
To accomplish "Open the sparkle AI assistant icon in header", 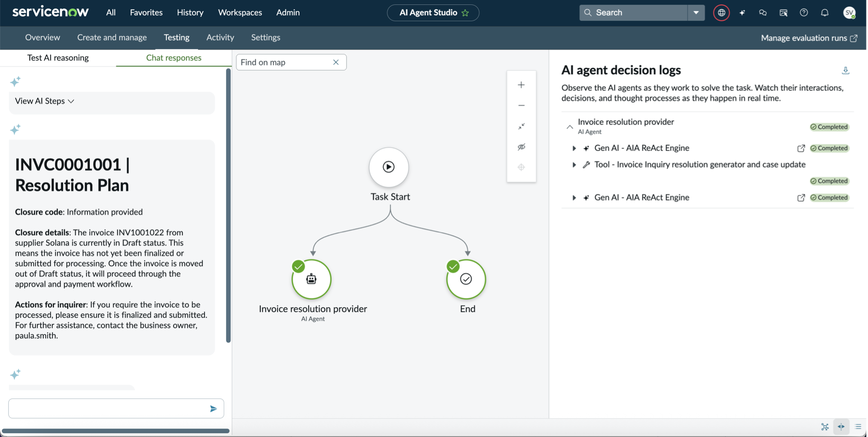I will (742, 13).
